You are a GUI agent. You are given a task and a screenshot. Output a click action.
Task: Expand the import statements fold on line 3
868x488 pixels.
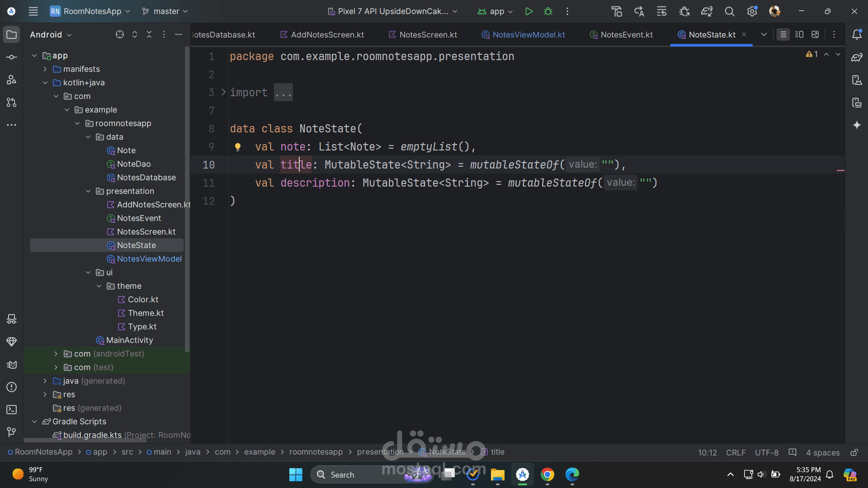pos(223,92)
